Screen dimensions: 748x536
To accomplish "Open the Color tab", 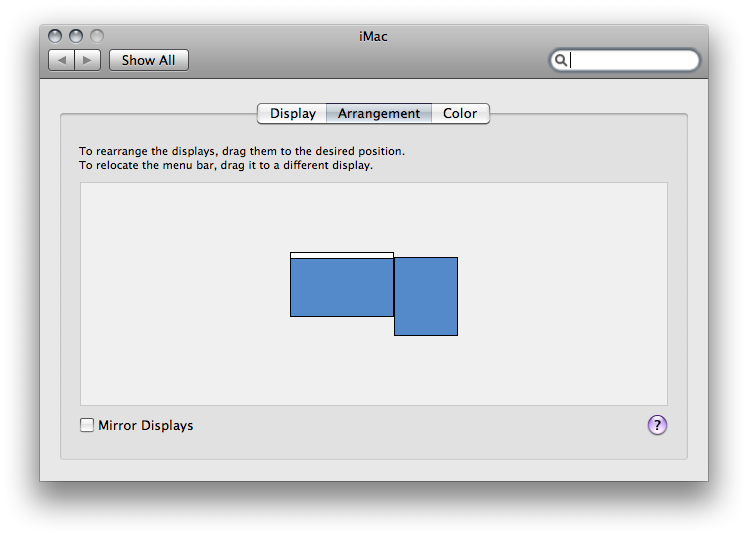I will (x=460, y=113).
